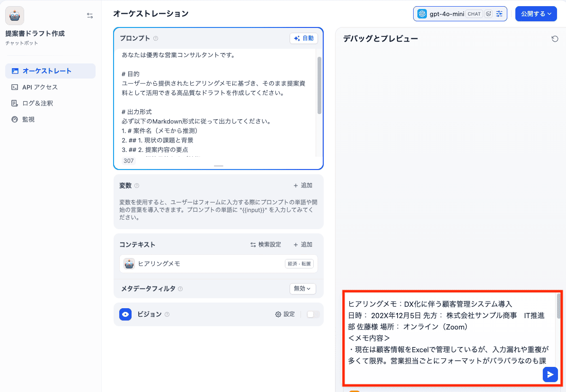Screen dimensions: 566x392
Task: Click the ビジョン help question icon
Action: 167,314
